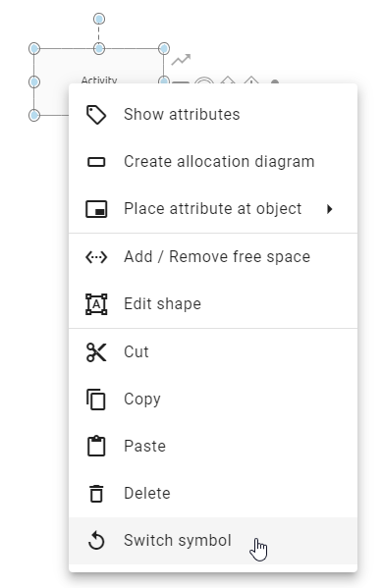Select Cut in context menu
Screen dimensions: 382x588
(x=213, y=352)
